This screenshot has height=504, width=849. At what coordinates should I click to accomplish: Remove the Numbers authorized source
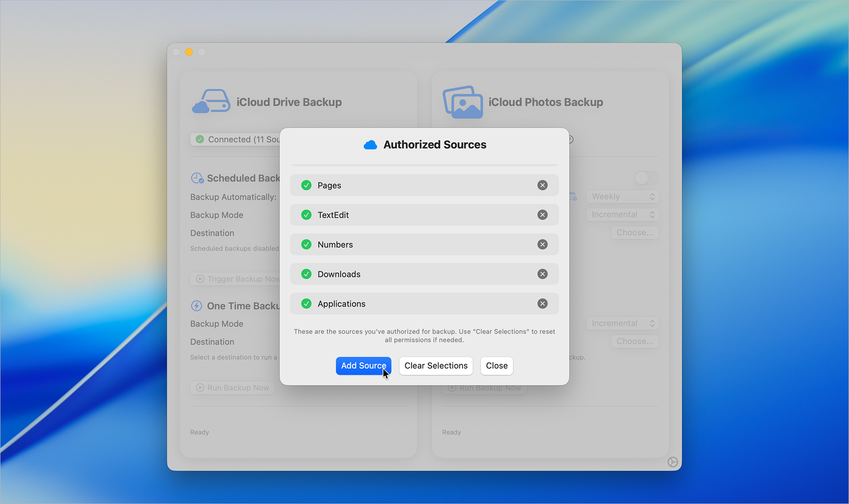tap(542, 244)
